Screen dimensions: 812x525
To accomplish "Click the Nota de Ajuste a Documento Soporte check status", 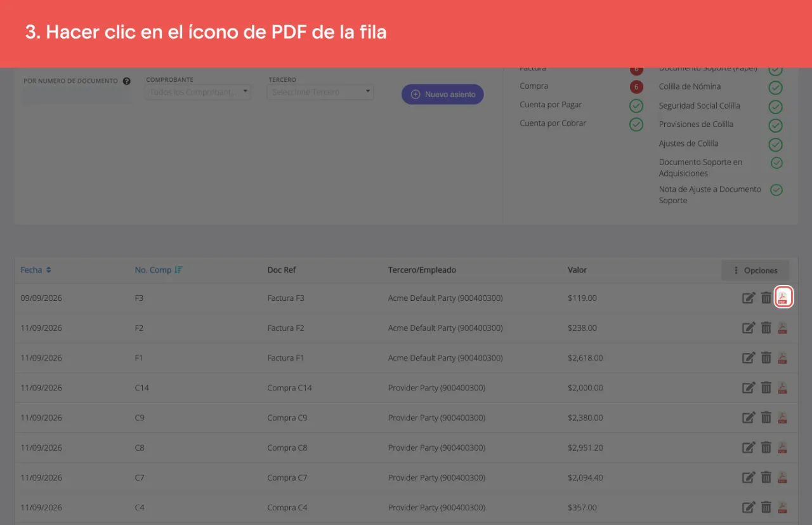I will point(776,190).
